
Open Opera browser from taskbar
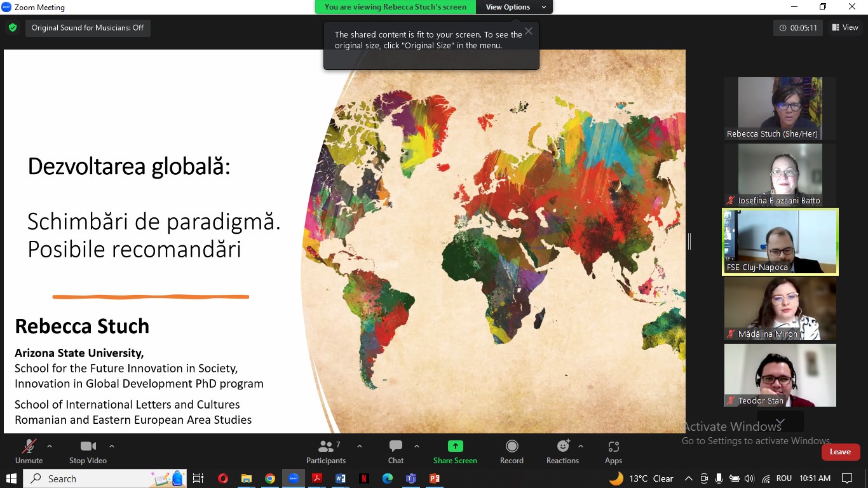pyautogui.click(x=223, y=478)
